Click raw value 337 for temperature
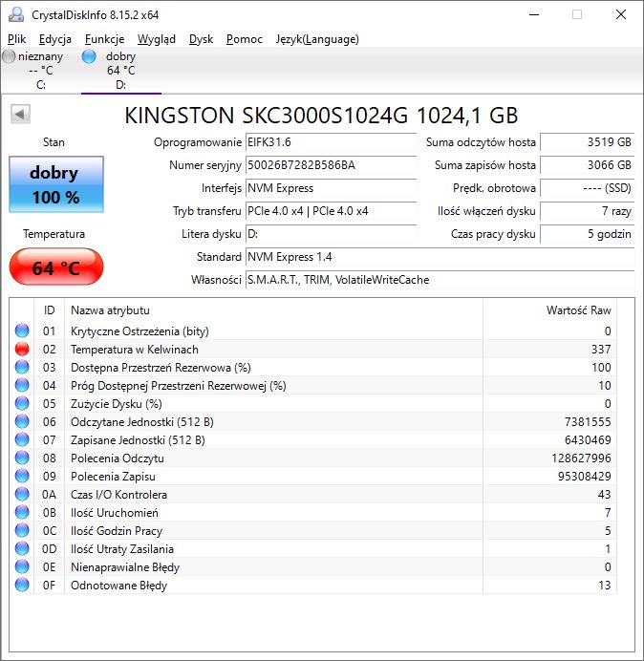644x661 pixels. point(601,350)
